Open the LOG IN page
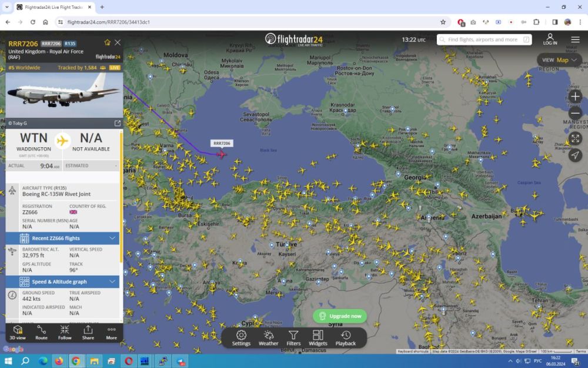 point(550,39)
